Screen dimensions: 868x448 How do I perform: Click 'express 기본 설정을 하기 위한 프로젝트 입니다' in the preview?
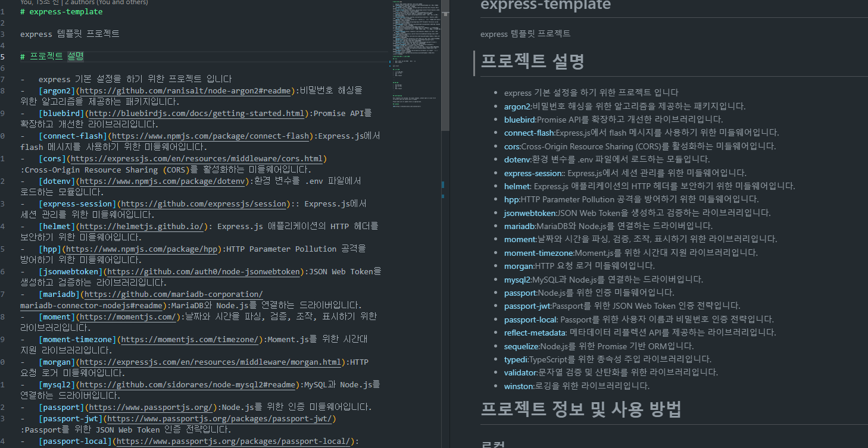click(591, 92)
